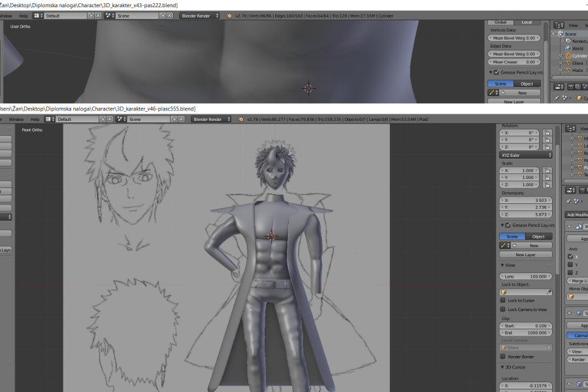Open the Help menu in the top window

pyautogui.click(x=24, y=16)
